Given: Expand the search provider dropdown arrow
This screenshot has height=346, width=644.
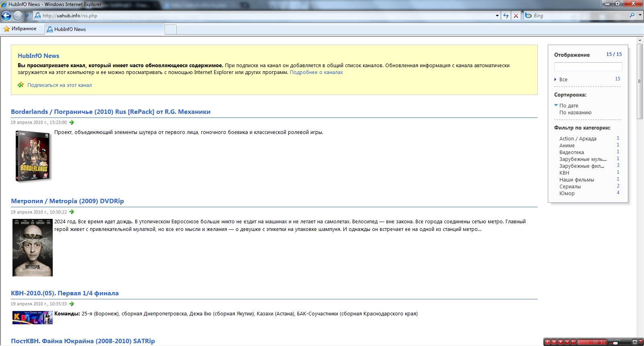Looking at the screenshot, I should 640,15.
